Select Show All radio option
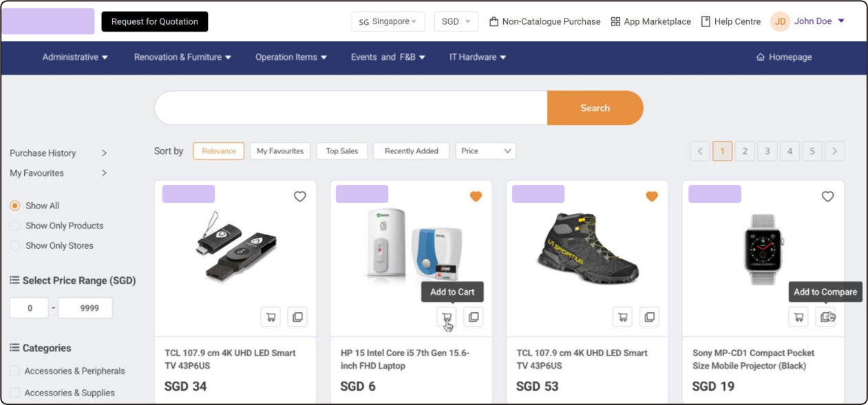The height and width of the screenshot is (405, 868). [14, 206]
